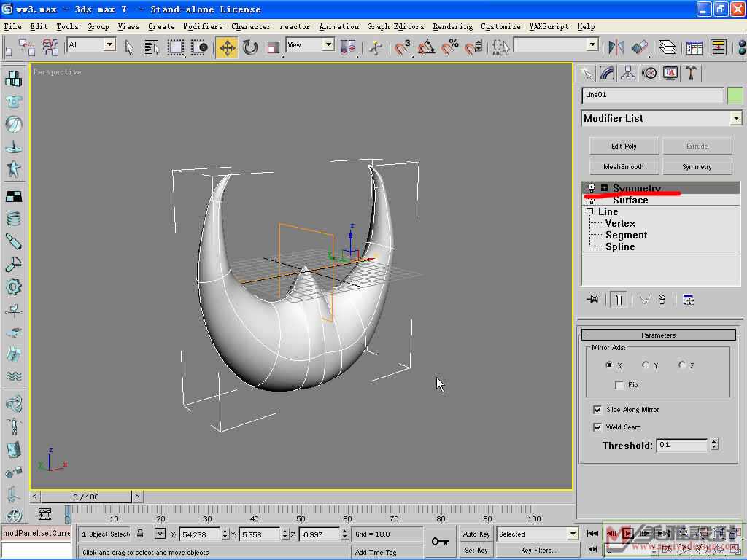Screen dimensions: 747x560
Task: Select Vertex sub-object level
Action: click(x=620, y=223)
